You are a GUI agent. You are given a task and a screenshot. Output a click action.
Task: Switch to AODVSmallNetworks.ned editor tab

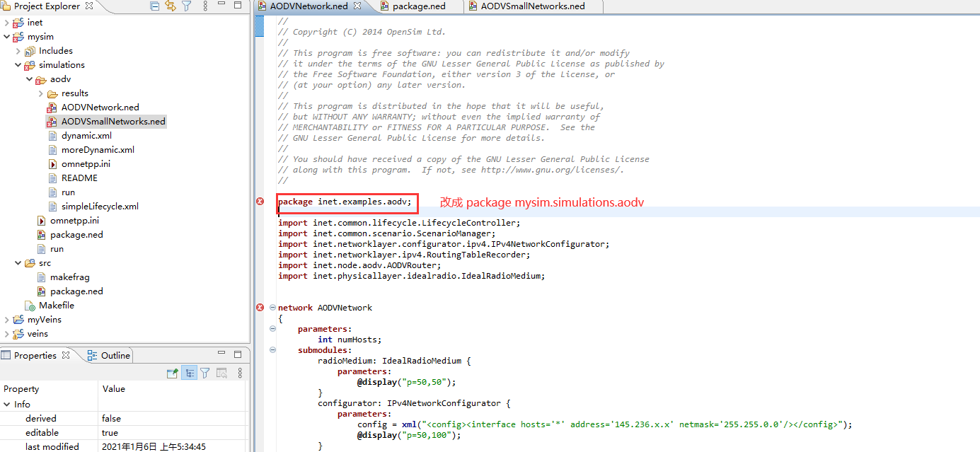click(533, 6)
